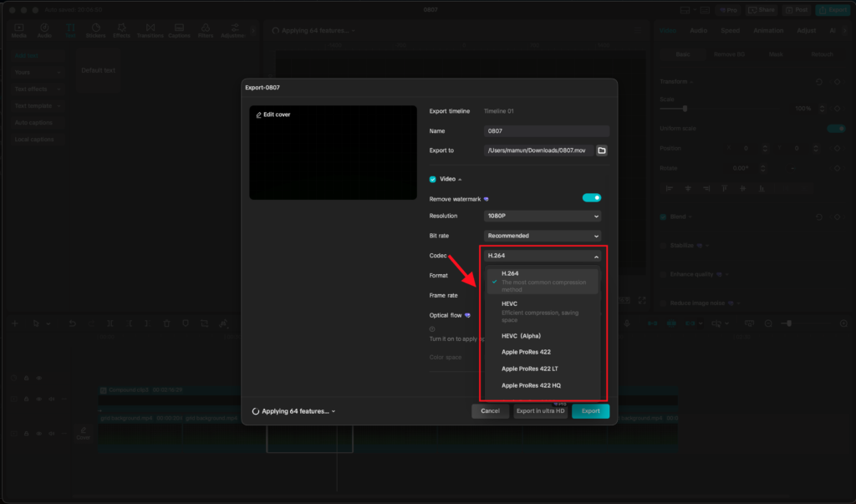Expand the Text template category
Viewport: 856px width, 504px height.
pos(37,106)
